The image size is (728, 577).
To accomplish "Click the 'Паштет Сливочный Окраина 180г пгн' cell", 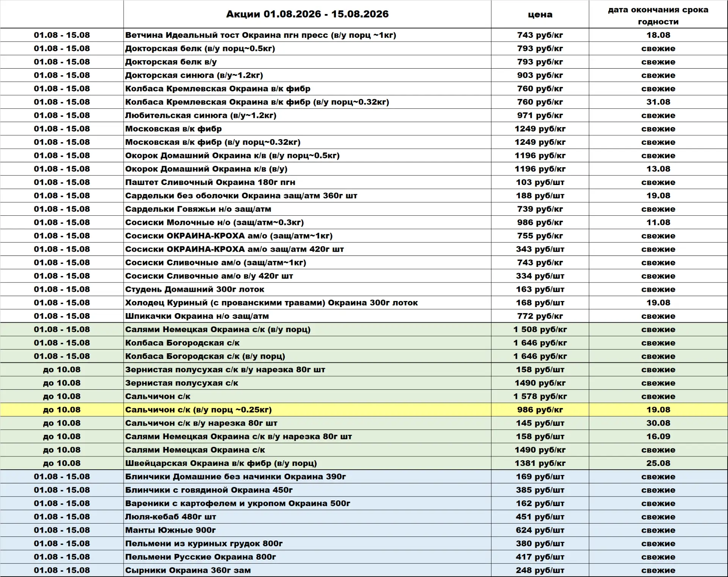I will click(307, 182).
